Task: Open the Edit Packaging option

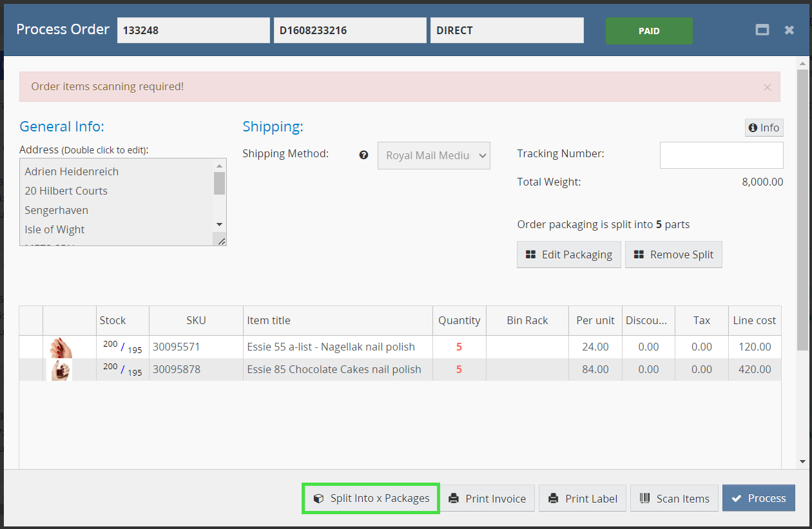Action: pos(568,255)
